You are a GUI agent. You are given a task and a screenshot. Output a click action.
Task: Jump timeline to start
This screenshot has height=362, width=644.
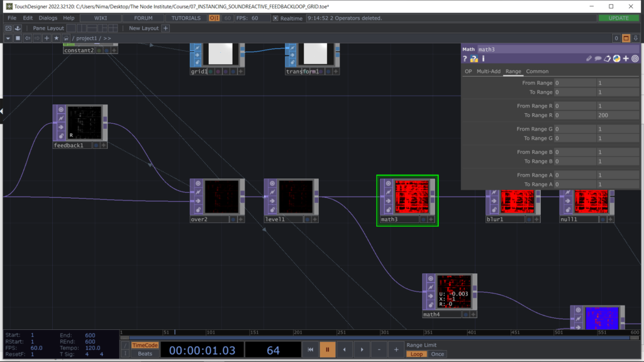[x=311, y=349]
